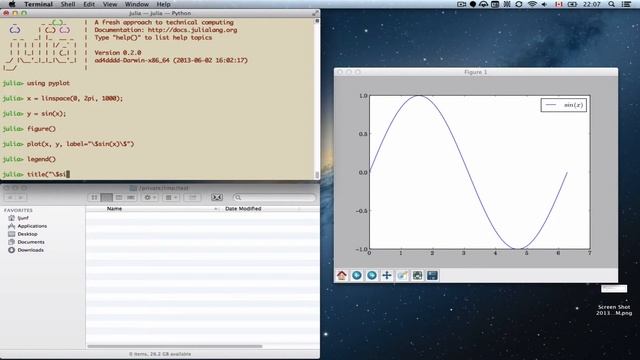This screenshot has width=640, height=360.
Task: Open Notification Center in the menu bar
Action: coord(627,4)
